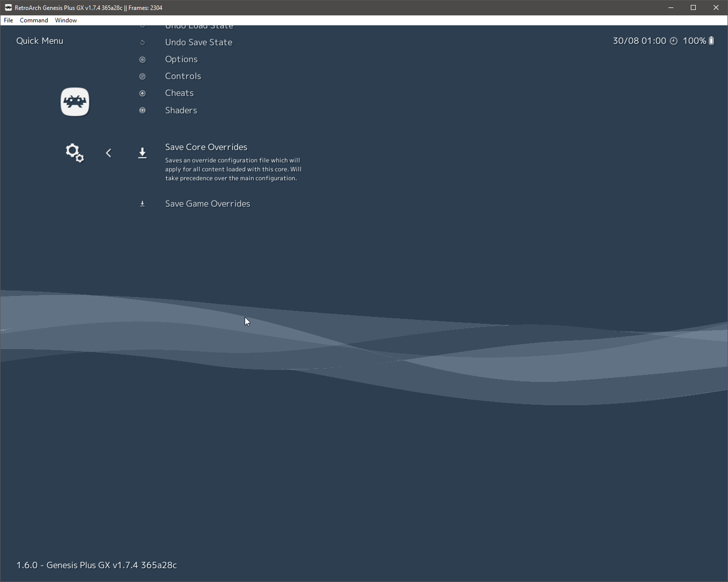Click the Quick Menu heading
Viewport: 728px width, 582px height.
[40, 41]
